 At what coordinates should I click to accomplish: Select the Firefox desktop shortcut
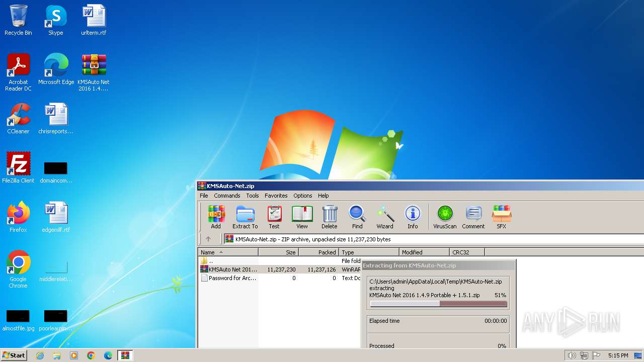click(18, 218)
